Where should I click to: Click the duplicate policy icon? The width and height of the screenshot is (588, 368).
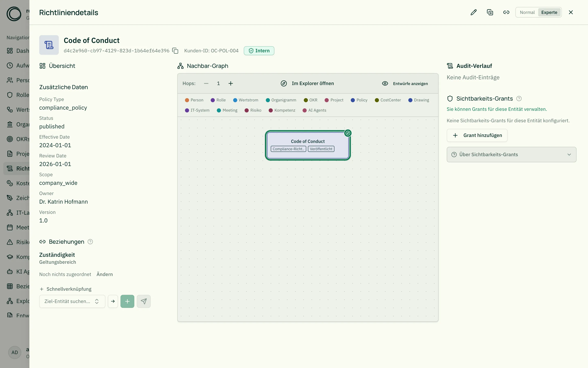[x=490, y=12]
